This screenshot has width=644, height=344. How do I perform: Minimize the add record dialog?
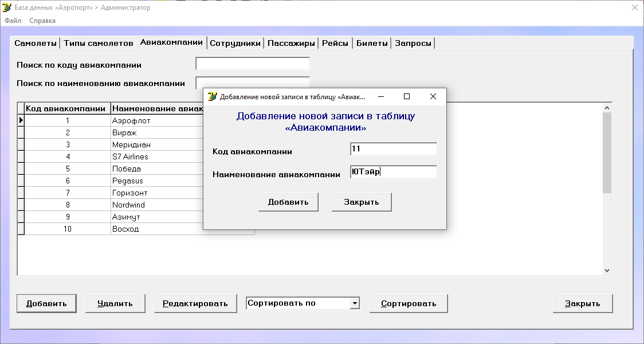[381, 96]
